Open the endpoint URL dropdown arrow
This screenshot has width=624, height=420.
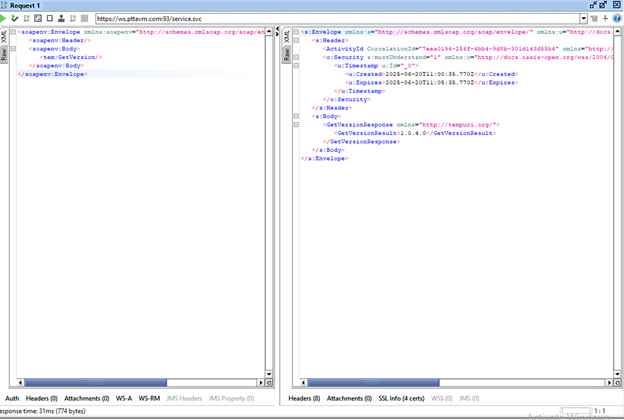(x=583, y=18)
